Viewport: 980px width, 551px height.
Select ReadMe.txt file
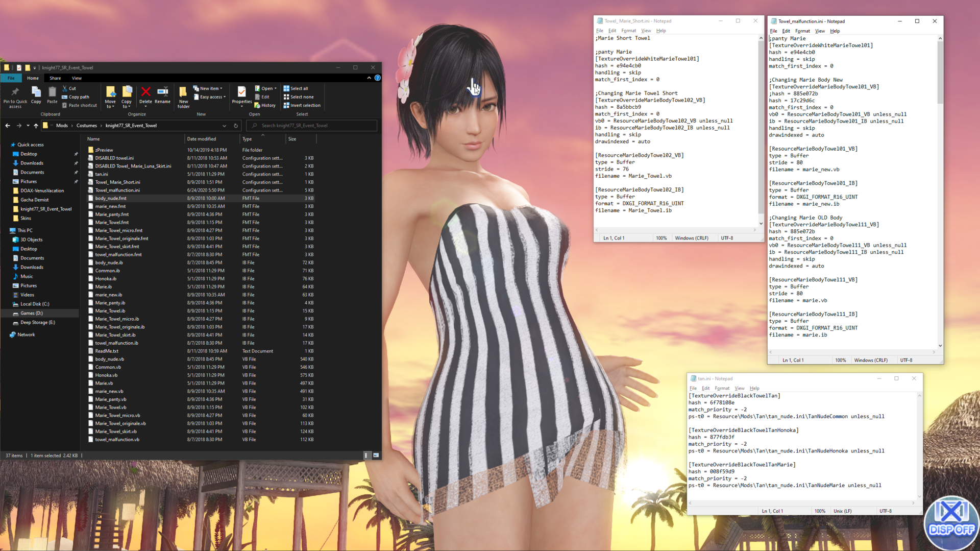pos(107,351)
